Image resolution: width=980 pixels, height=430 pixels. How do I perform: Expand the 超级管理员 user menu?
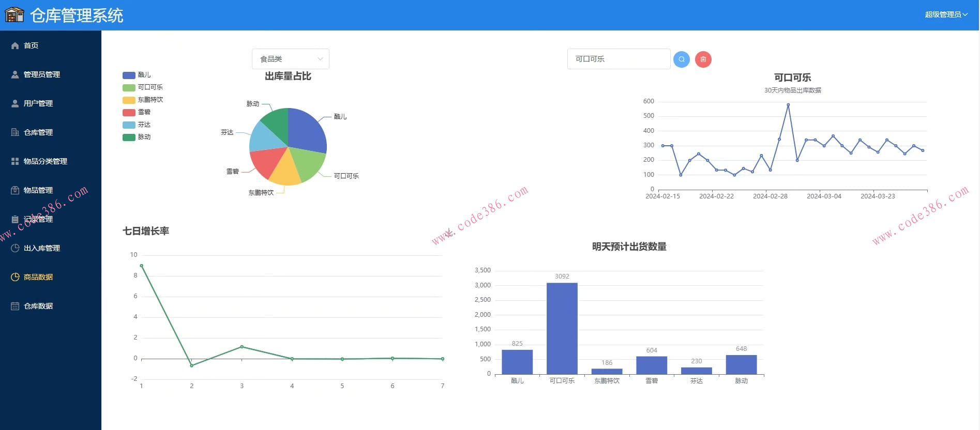(945, 14)
